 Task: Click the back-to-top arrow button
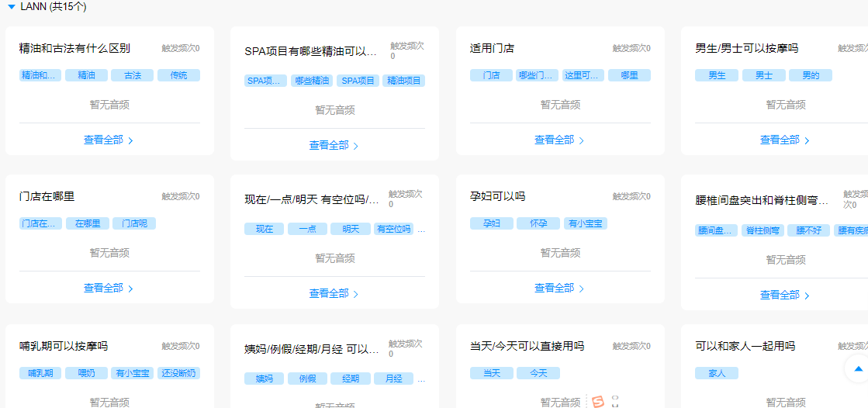coord(859,369)
